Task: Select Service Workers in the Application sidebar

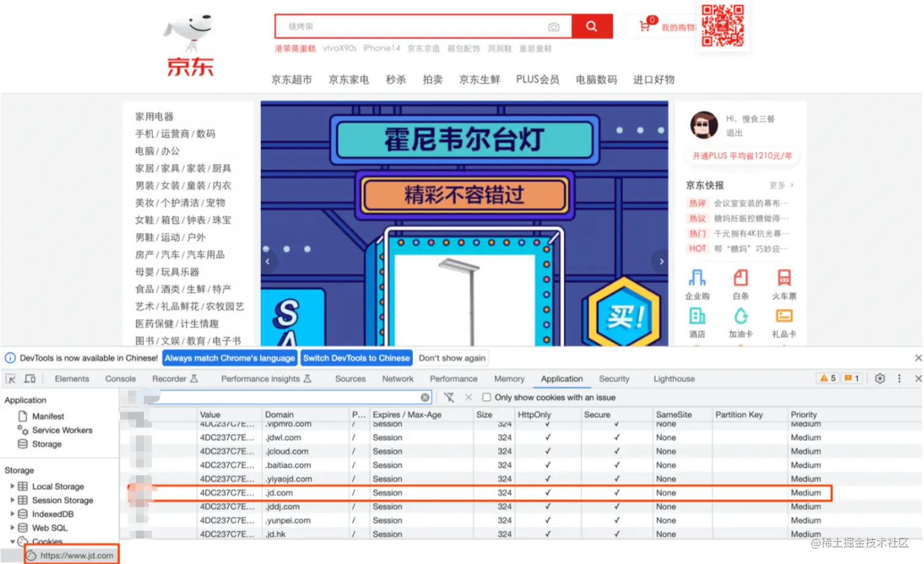Action: [x=62, y=431]
